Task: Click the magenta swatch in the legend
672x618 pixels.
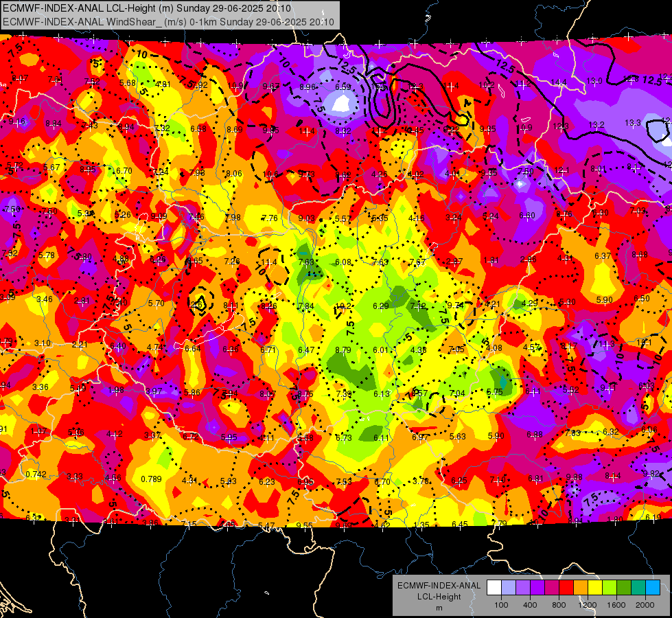Action: [x=552, y=588]
